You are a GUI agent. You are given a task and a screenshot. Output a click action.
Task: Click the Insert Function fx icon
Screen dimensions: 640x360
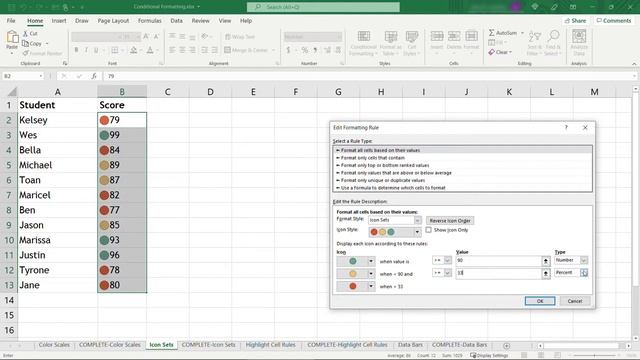coord(94,76)
